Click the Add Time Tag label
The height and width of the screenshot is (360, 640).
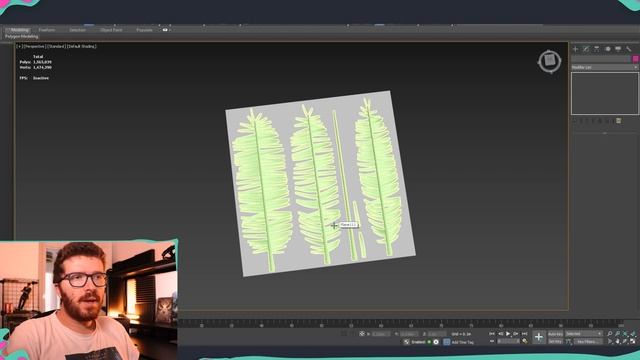point(462,342)
